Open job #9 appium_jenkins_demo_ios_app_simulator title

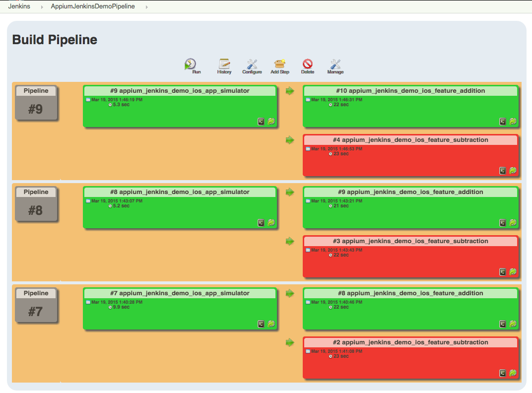180,91
